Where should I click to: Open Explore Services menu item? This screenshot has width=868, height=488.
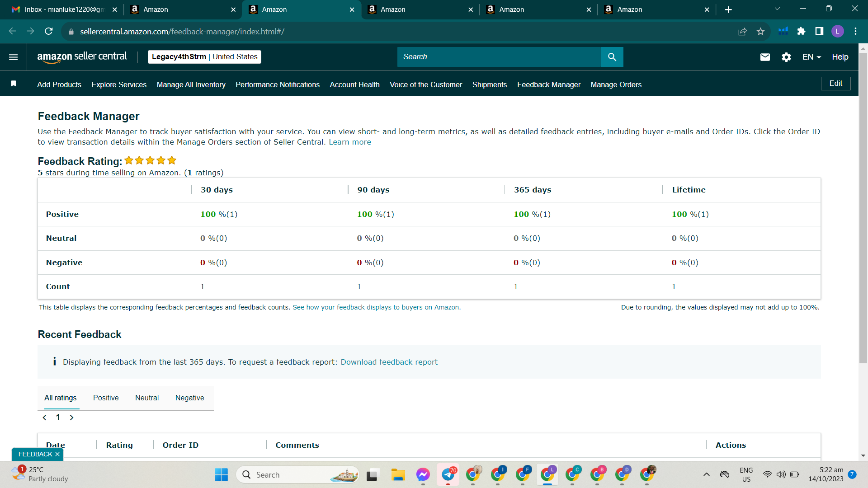tap(119, 84)
